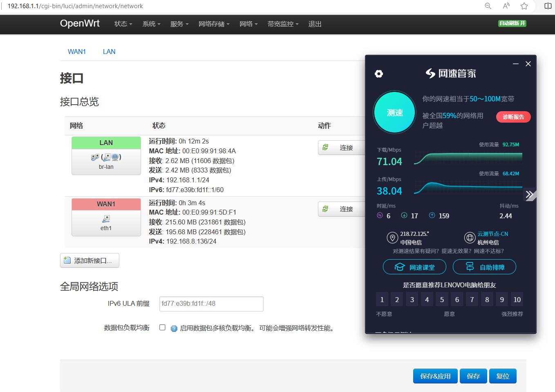Click the OpenWrt brand link

(x=80, y=23)
